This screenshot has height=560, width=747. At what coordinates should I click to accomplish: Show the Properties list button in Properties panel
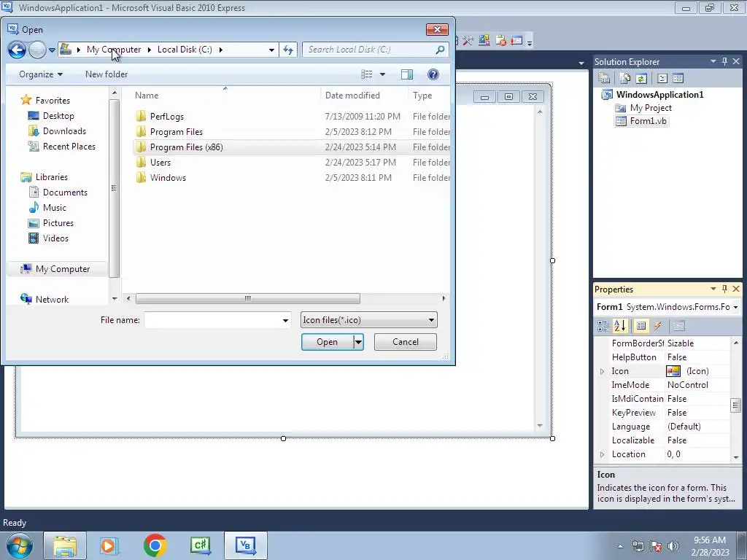coord(641,326)
